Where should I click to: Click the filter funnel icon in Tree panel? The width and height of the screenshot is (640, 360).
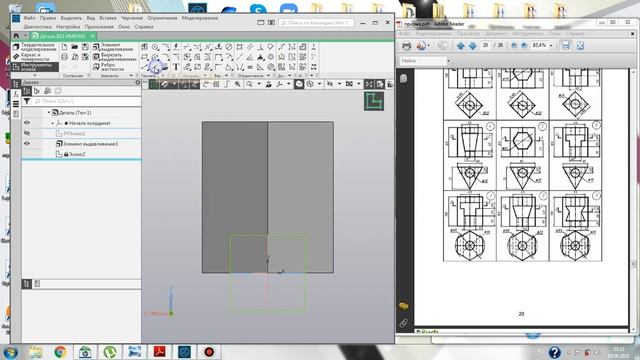(x=27, y=101)
